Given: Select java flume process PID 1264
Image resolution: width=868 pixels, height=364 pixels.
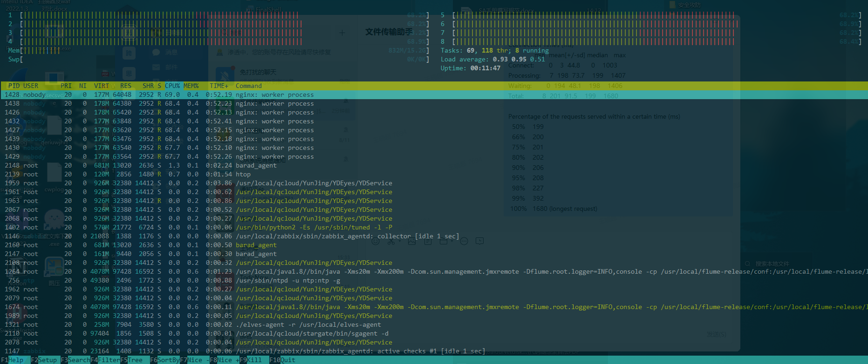Looking at the screenshot, I should (x=434, y=271).
